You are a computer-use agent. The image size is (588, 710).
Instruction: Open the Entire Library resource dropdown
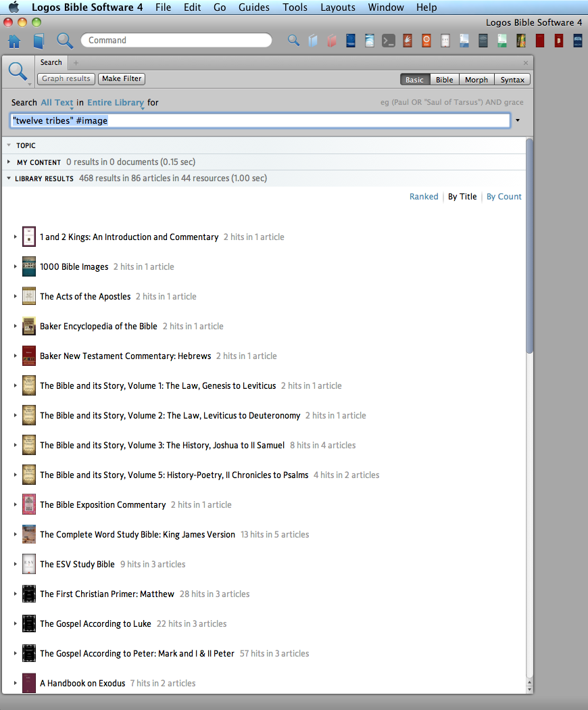coord(116,103)
